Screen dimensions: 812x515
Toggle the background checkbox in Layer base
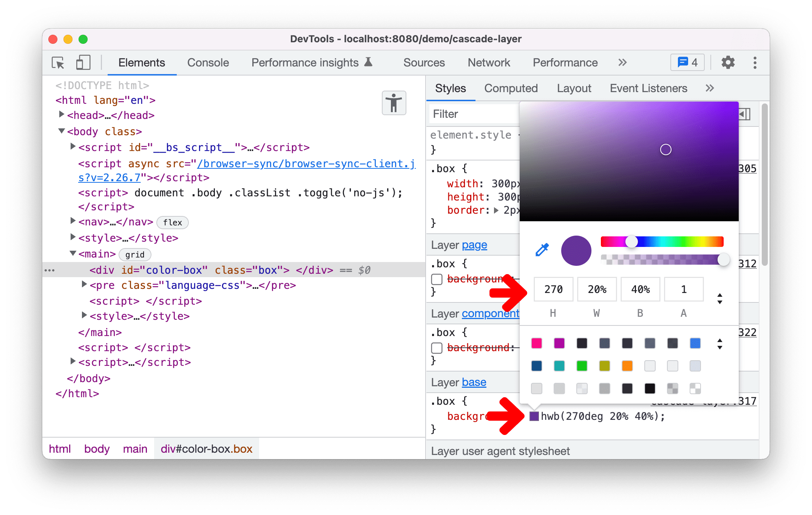pos(437,416)
